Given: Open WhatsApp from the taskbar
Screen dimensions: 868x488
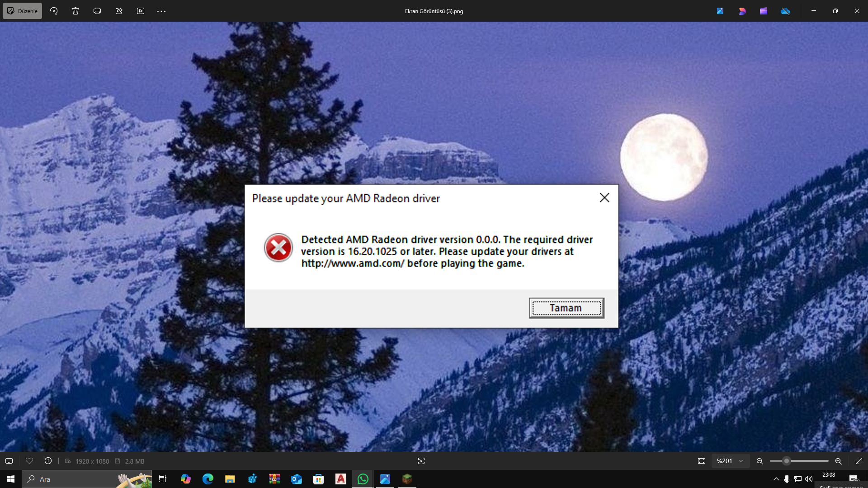Looking at the screenshot, I should [363, 479].
